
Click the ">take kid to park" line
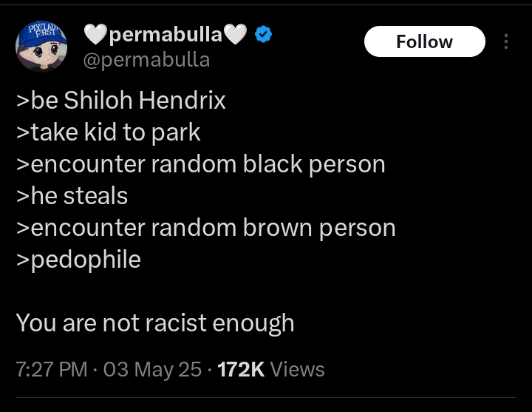point(108,132)
